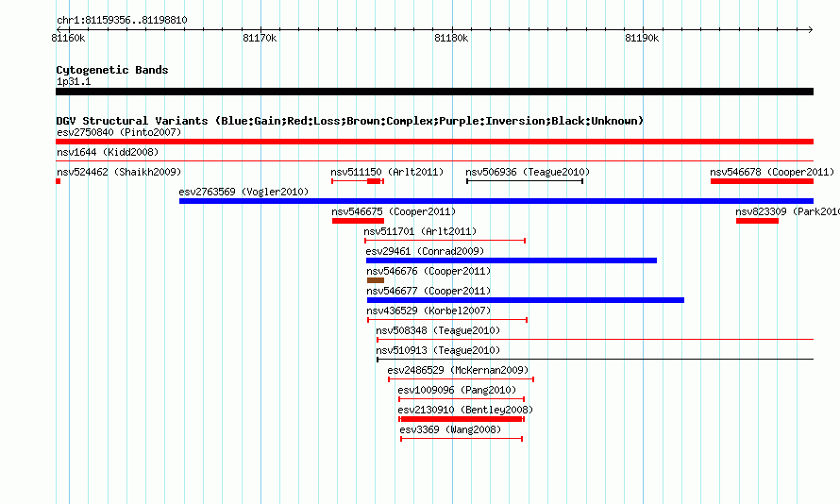This screenshot has width=840, height=504.
Task: Click the 81160k ruler tick label
Action: [68, 38]
